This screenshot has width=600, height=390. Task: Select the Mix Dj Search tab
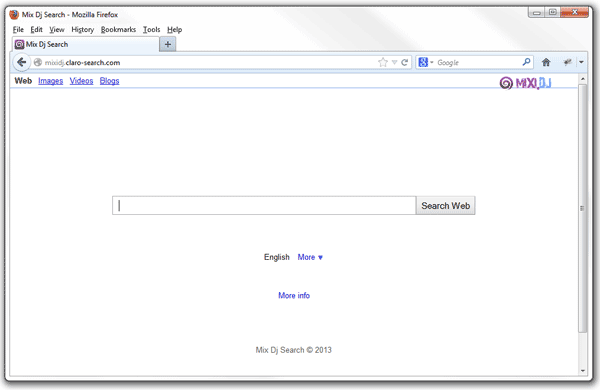click(86, 44)
